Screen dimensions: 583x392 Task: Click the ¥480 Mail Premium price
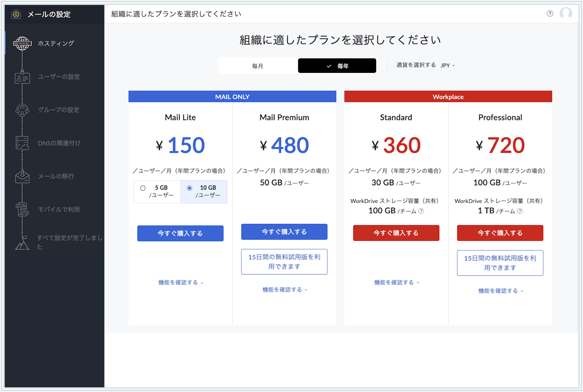tap(284, 145)
